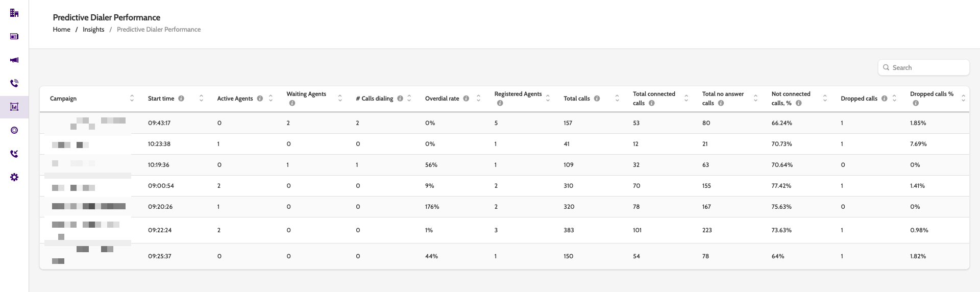Click into the Search field
Image resolution: width=980 pixels, height=292 pixels.
[x=923, y=67]
